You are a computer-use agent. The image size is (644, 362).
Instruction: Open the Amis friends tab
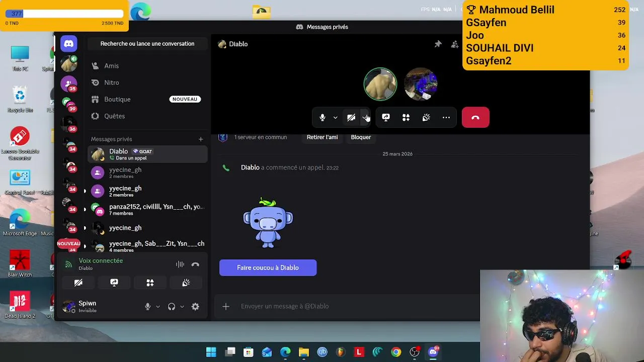point(147,66)
